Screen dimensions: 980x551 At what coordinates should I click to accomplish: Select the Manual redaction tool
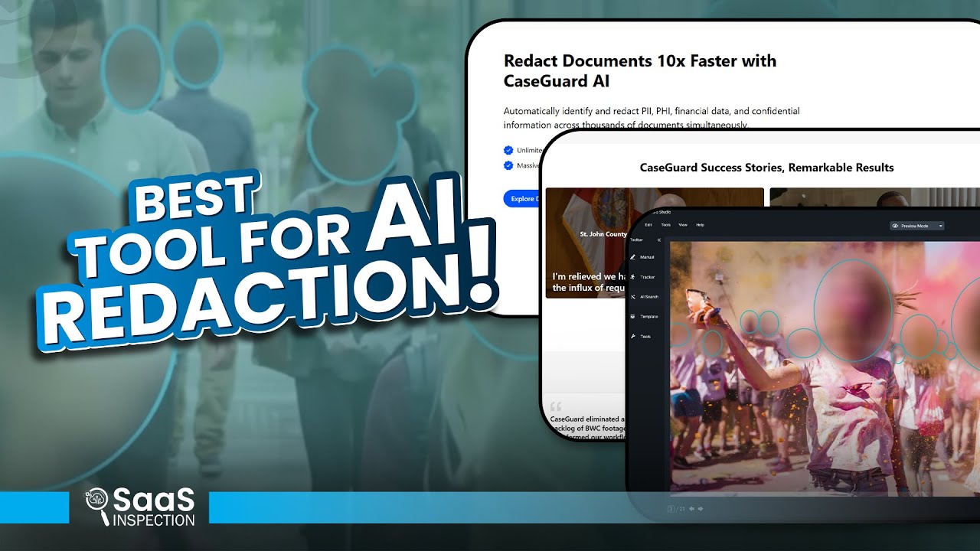click(x=642, y=257)
